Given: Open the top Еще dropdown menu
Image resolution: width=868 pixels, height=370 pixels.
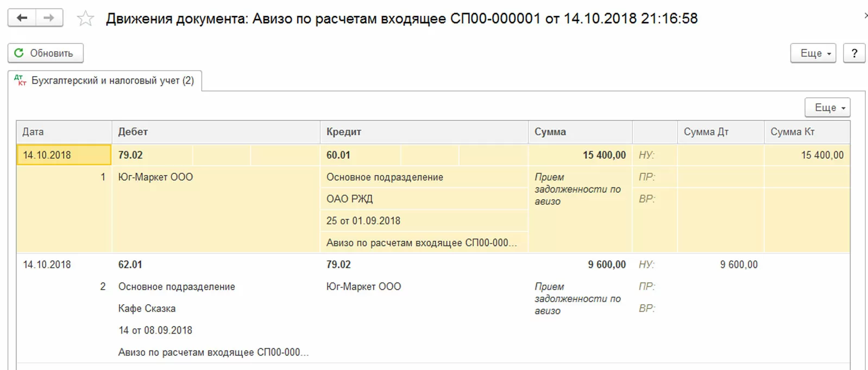Looking at the screenshot, I should (x=813, y=53).
